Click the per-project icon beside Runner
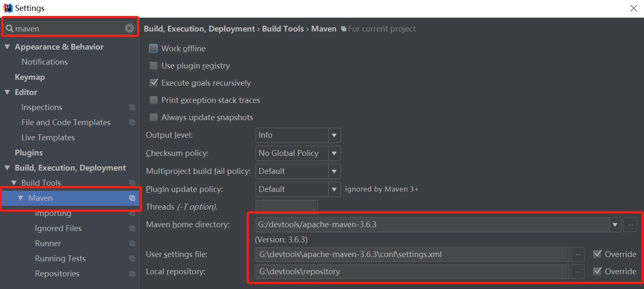Viewport: 644px width, 289px height. (x=132, y=244)
